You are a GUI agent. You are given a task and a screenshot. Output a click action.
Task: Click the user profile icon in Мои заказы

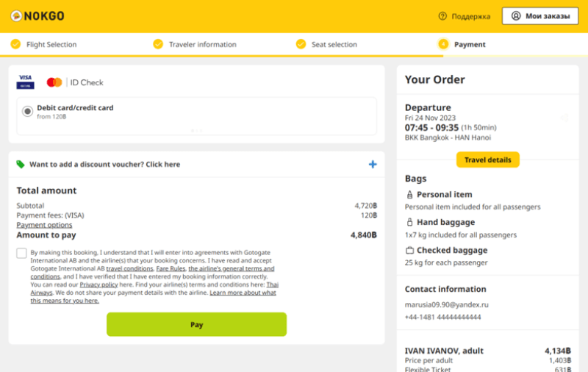[516, 15]
